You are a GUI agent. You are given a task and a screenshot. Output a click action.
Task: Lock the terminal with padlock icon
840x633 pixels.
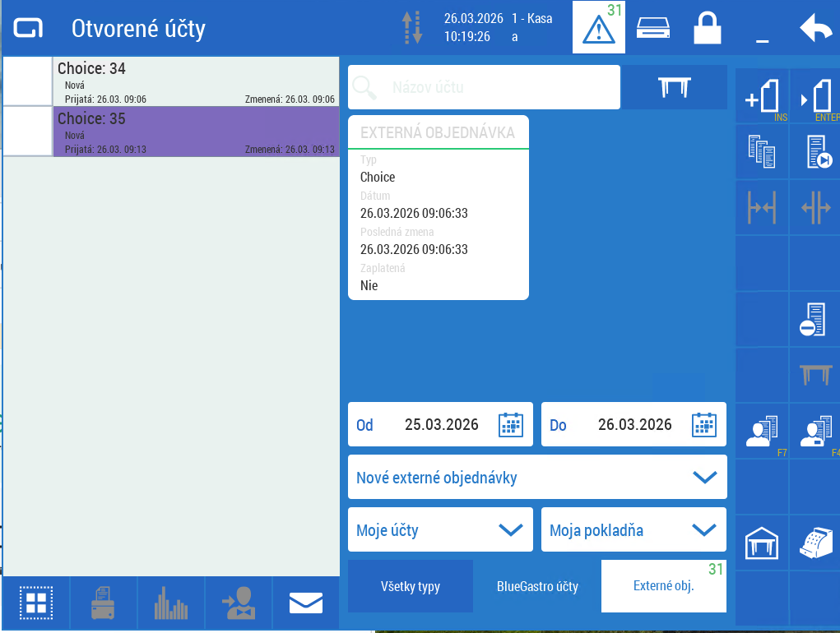[x=707, y=28]
